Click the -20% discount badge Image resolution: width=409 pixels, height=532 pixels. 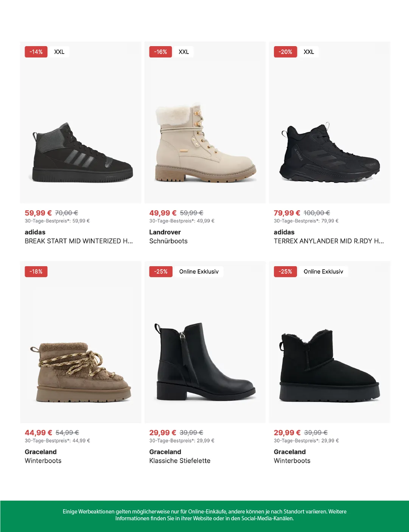pyautogui.click(x=285, y=52)
